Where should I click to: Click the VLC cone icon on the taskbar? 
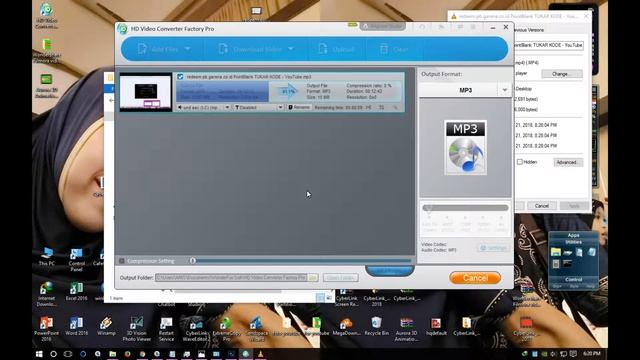click(260, 354)
